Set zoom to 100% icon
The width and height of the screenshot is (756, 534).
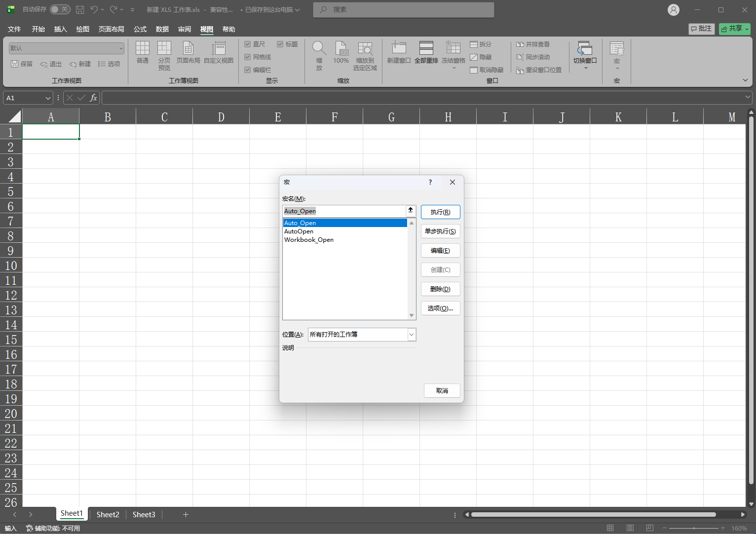pyautogui.click(x=341, y=52)
